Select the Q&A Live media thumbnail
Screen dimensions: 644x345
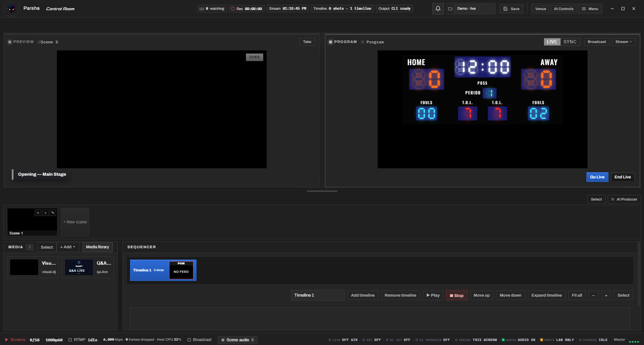pos(79,267)
